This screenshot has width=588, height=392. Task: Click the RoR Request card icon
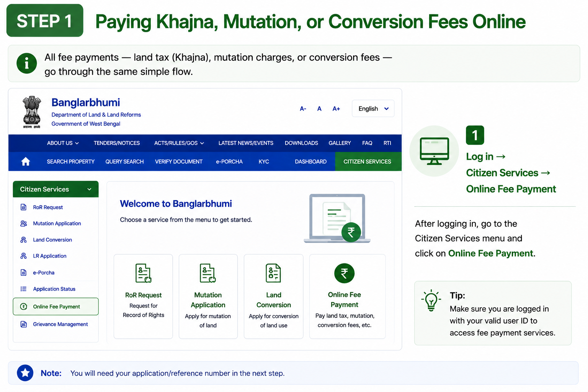click(x=144, y=273)
